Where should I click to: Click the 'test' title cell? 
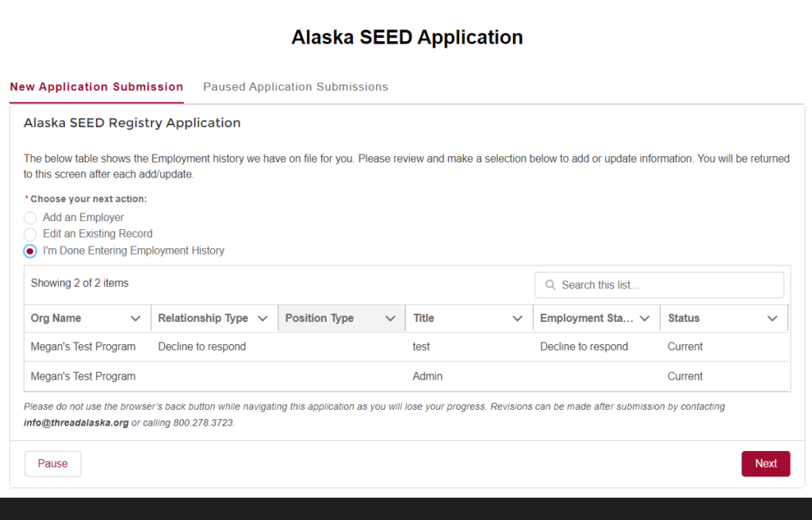click(421, 346)
